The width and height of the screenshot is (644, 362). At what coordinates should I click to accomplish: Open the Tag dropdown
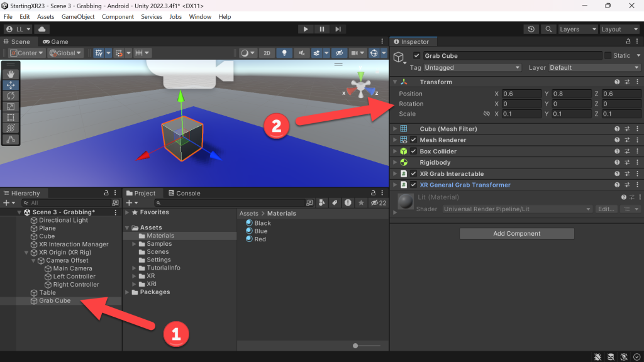coord(472,68)
